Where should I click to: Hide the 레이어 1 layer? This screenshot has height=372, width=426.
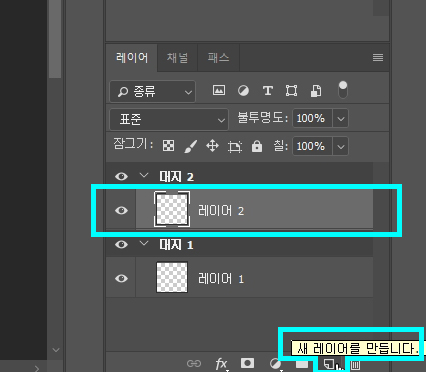[x=121, y=278]
